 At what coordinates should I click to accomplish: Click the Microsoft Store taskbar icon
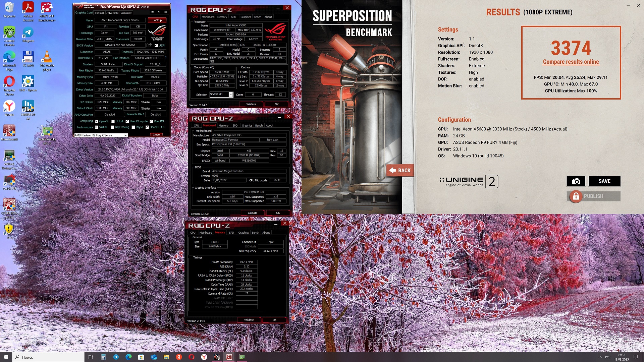[x=141, y=357]
